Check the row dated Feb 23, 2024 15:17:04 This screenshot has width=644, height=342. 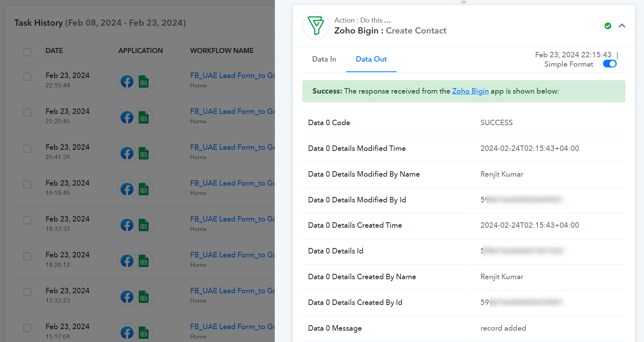tap(27, 328)
